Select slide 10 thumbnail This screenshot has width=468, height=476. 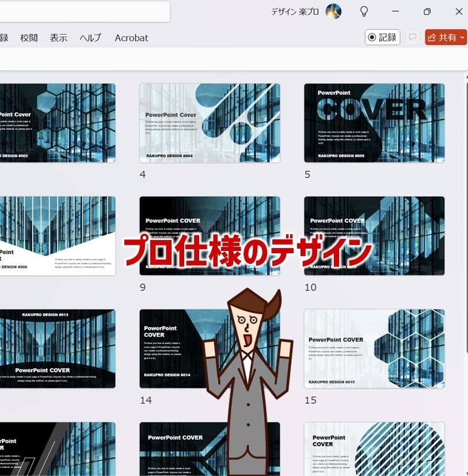[x=374, y=236]
